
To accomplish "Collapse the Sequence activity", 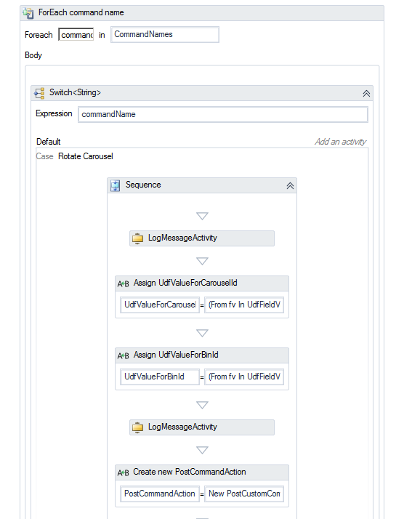I will pyautogui.click(x=290, y=185).
